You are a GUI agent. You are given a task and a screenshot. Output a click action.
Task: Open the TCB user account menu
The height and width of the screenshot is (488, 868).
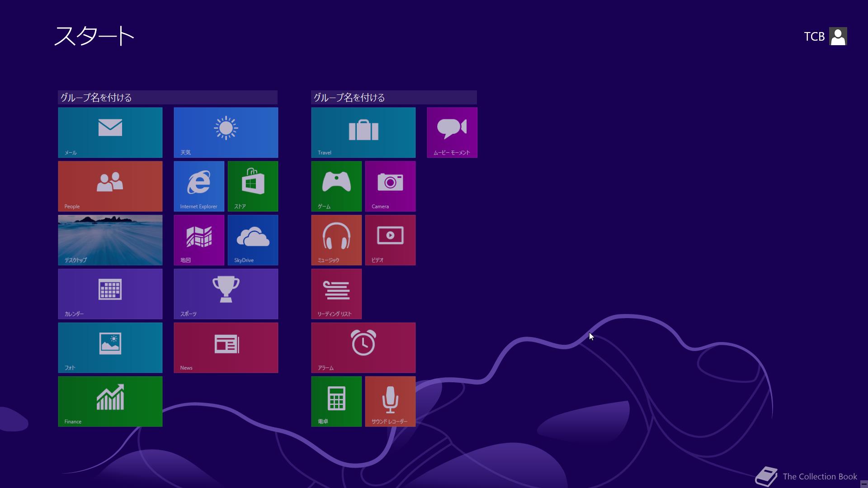pyautogui.click(x=825, y=36)
